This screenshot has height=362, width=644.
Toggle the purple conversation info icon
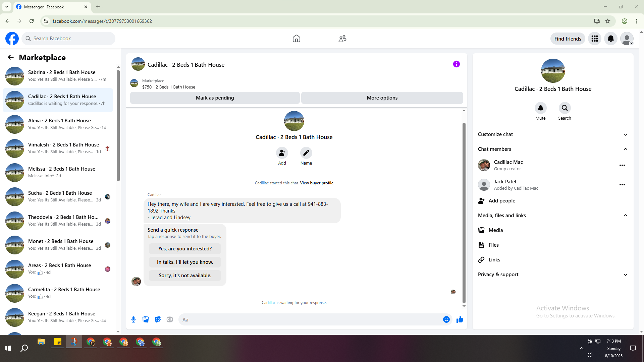[x=456, y=64]
